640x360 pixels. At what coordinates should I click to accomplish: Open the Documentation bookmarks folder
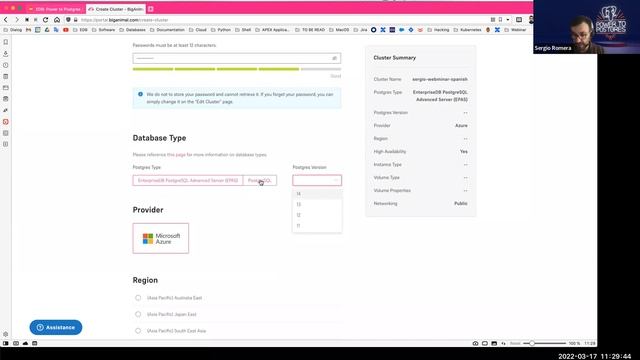(167, 30)
